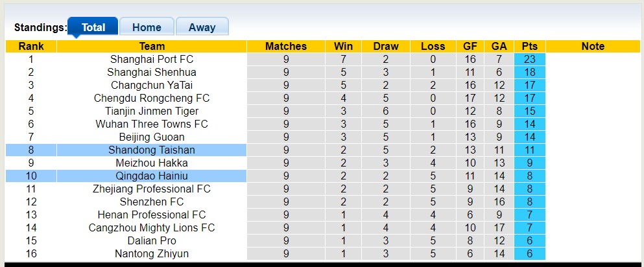The height and width of the screenshot is (267, 644).
Task: Open Zhejiang Professional FC link
Action: (x=152, y=189)
